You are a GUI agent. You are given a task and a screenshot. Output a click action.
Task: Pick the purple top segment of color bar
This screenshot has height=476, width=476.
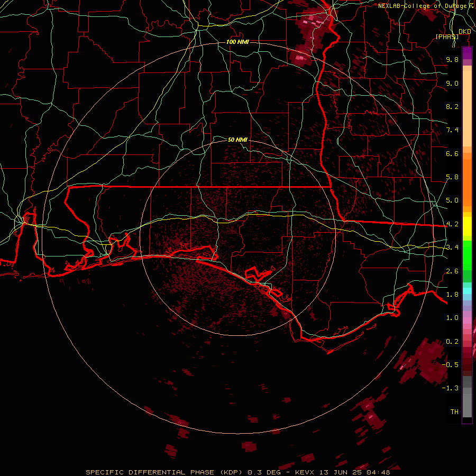tap(467, 53)
